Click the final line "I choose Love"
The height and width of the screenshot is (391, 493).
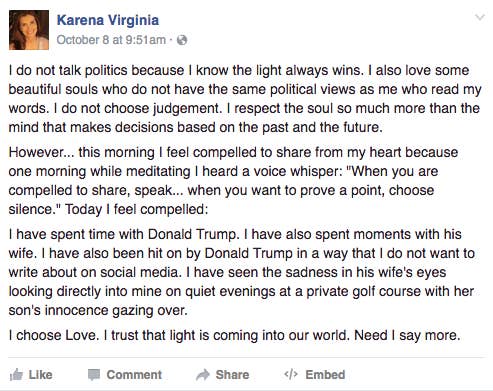(234, 335)
